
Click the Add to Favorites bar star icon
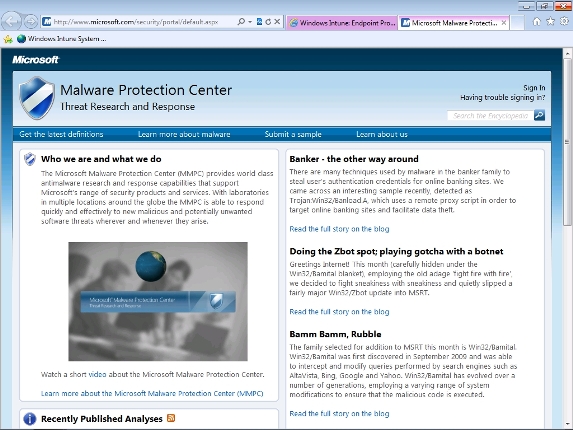[x=8, y=39]
